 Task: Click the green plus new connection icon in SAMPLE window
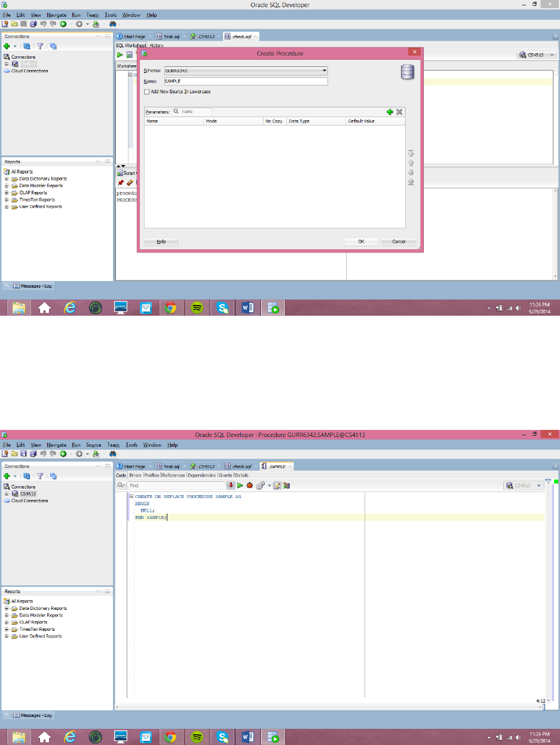point(7,476)
